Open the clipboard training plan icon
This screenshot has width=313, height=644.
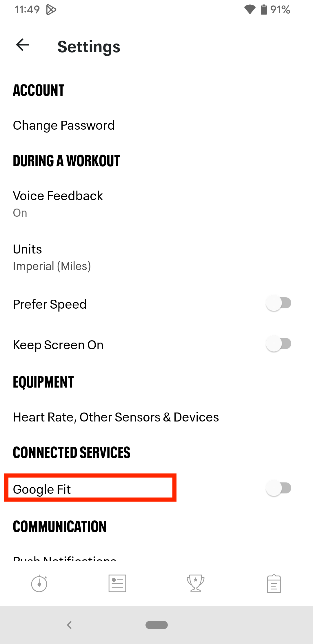click(274, 583)
